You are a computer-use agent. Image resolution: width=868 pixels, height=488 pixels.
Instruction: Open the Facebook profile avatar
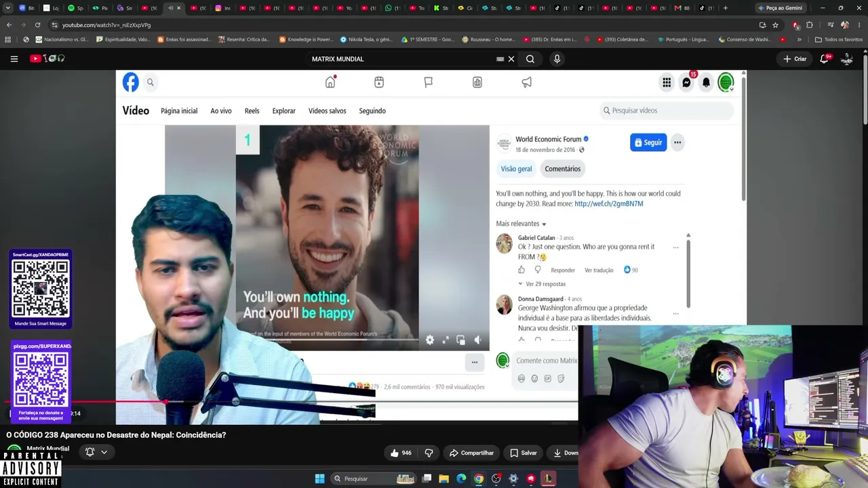(726, 83)
